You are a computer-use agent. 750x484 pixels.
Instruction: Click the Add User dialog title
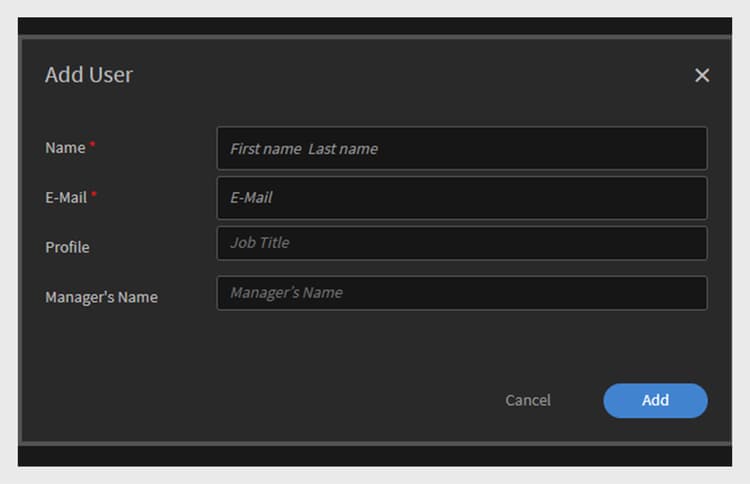89,75
